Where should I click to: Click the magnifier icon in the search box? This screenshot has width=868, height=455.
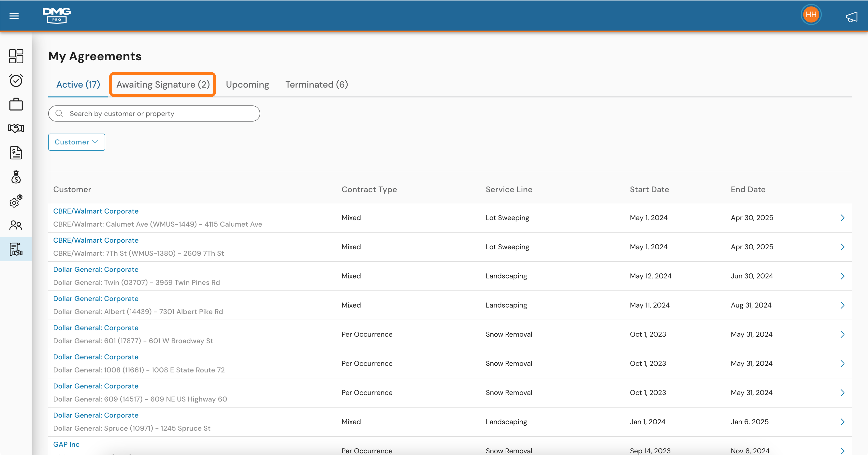(59, 114)
